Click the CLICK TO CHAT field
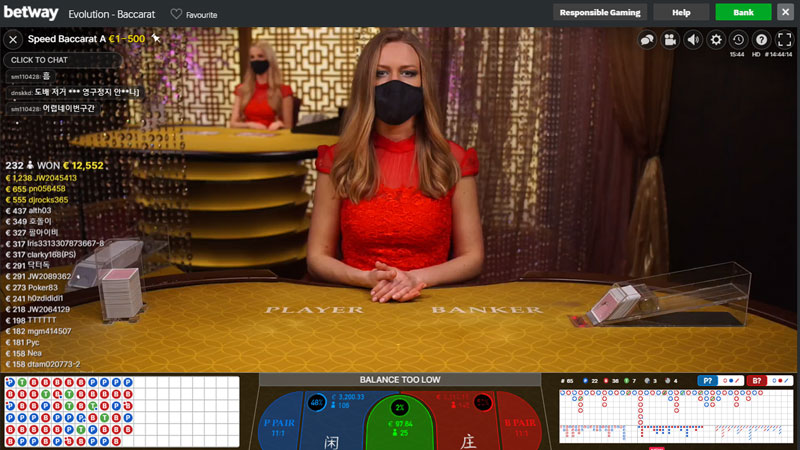 [62, 60]
